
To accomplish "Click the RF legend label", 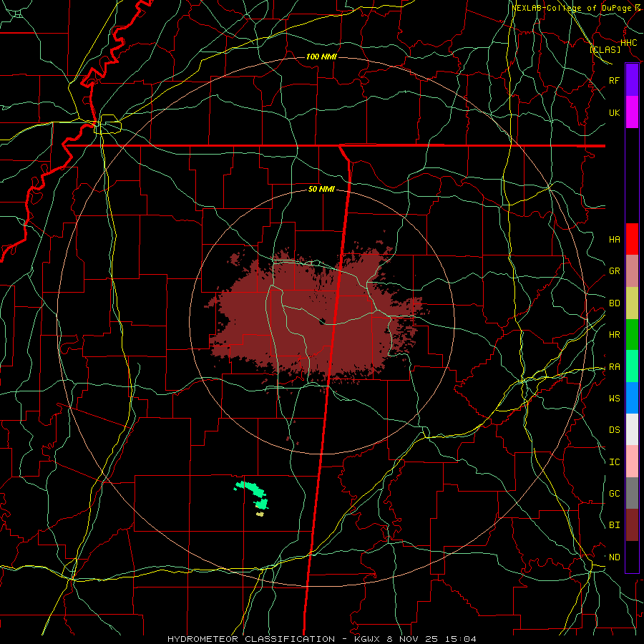I will [x=615, y=80].
